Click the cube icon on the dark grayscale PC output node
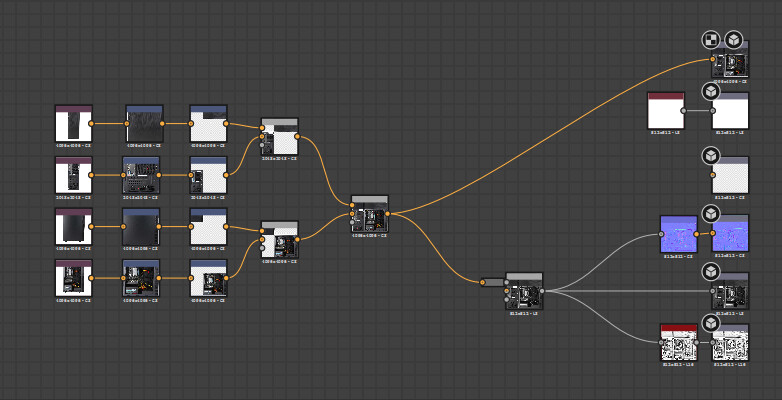The width and height of the screenshot is (782, 400). [x=711, y=272]
